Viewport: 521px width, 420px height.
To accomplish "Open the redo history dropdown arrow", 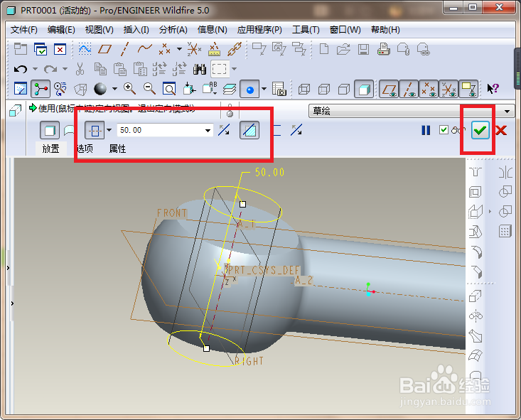I will click(x=65, y=69).
